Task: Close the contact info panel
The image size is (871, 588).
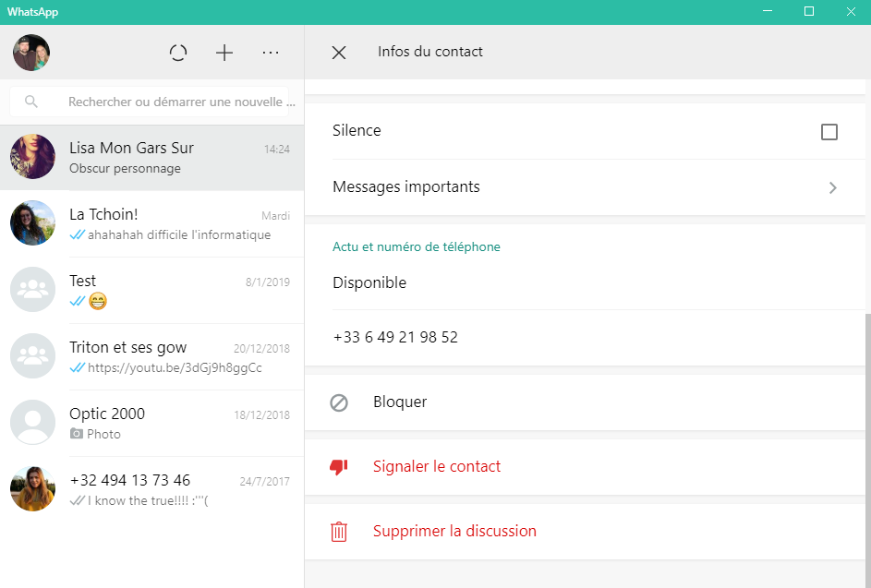Action: [x=339, y=53]
